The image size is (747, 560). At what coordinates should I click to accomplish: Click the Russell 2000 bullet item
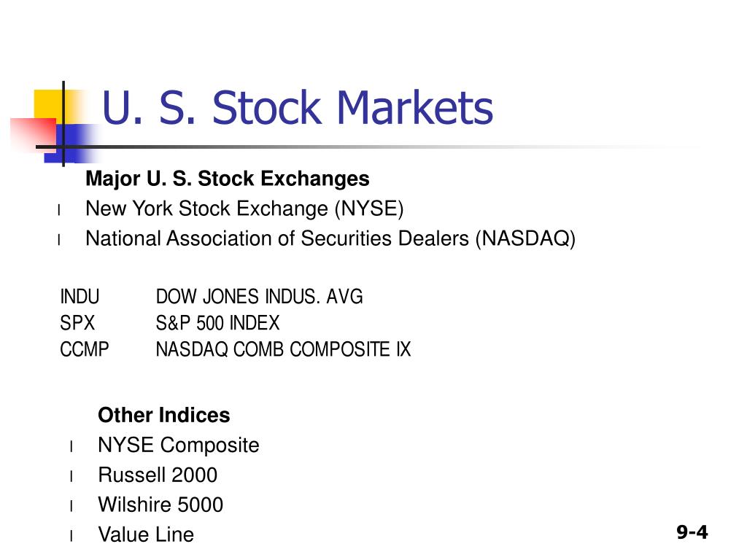tap(158, 475)
